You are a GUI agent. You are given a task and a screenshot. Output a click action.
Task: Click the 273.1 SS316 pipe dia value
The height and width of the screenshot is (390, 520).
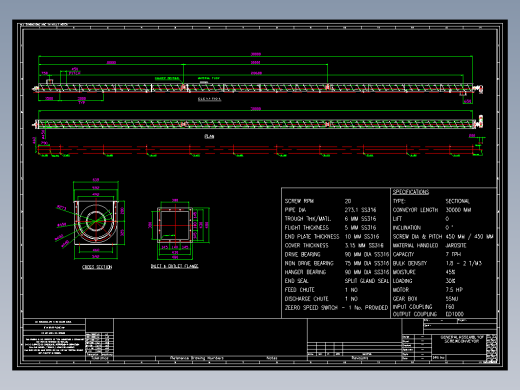(x=360, y=210)
